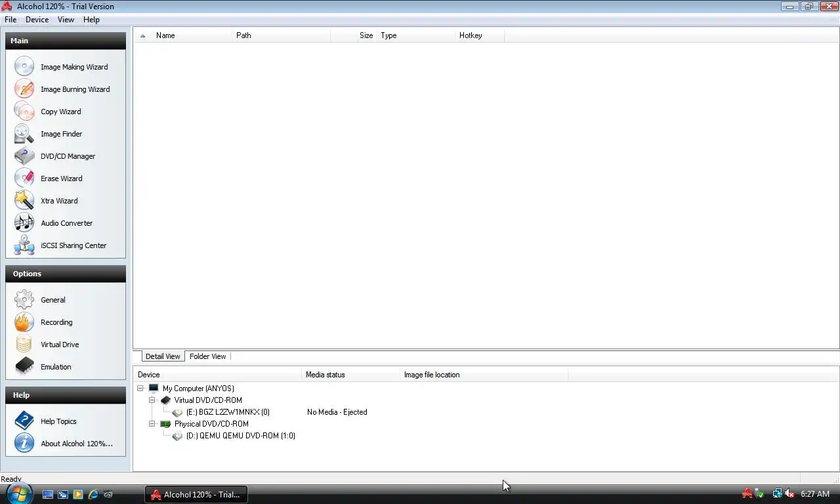
Task: Start the Copy Wizard disc icon
Action: tap(24, 112)
